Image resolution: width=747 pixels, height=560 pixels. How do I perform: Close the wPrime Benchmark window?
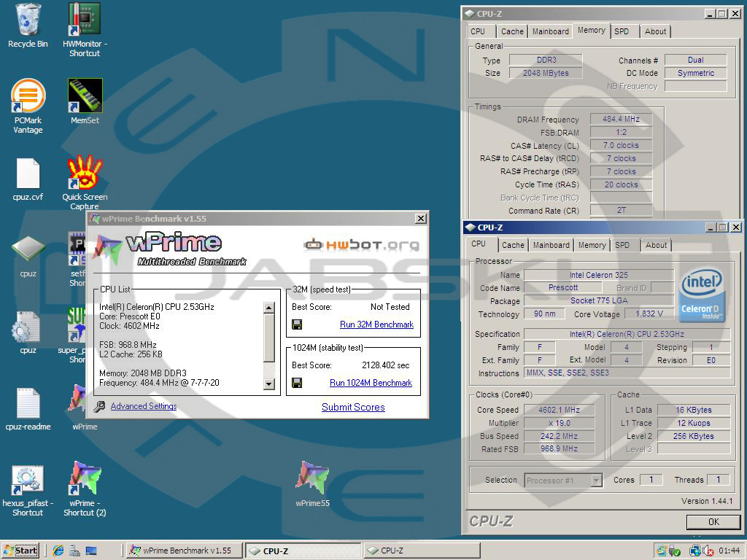pos(421,219)
